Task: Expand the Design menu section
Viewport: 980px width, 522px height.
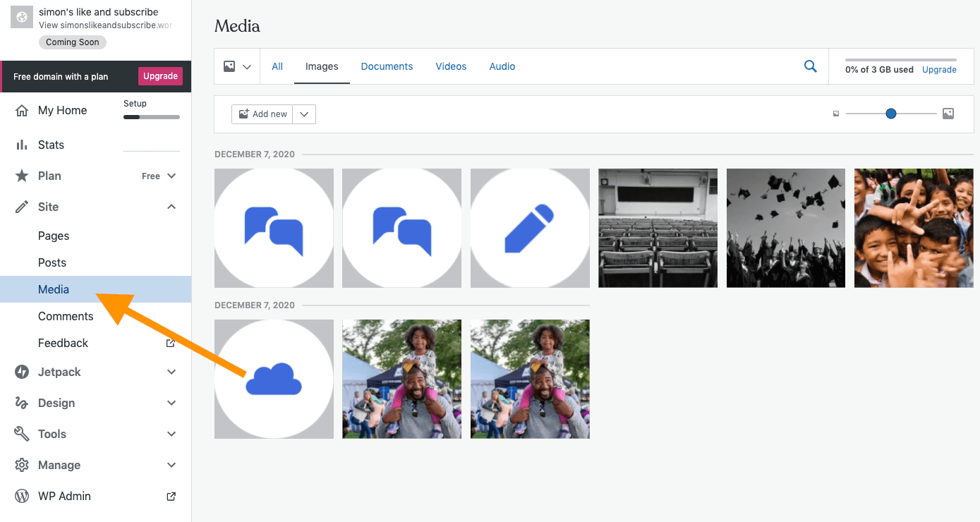Action: [x=171, y=403]
